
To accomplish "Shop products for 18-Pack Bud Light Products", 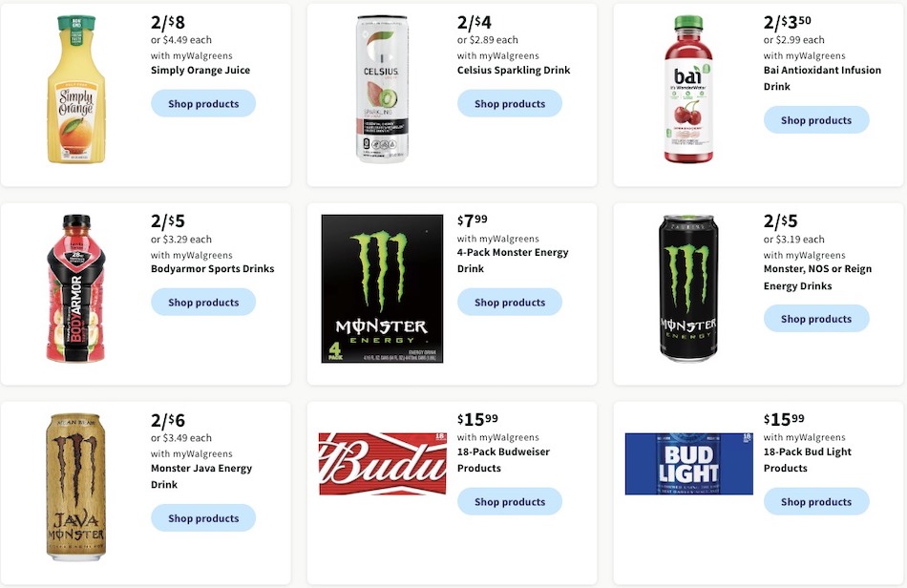I will (x=817, y=501).
